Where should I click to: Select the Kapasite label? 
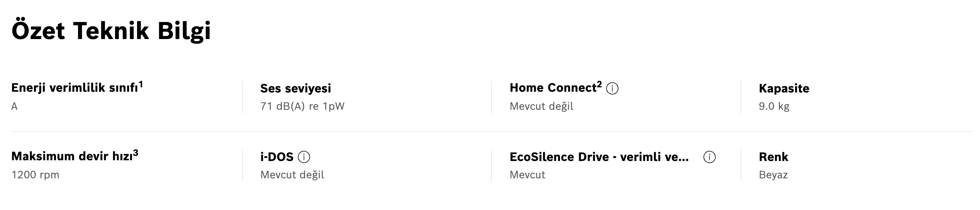click(x=784, y=88)
